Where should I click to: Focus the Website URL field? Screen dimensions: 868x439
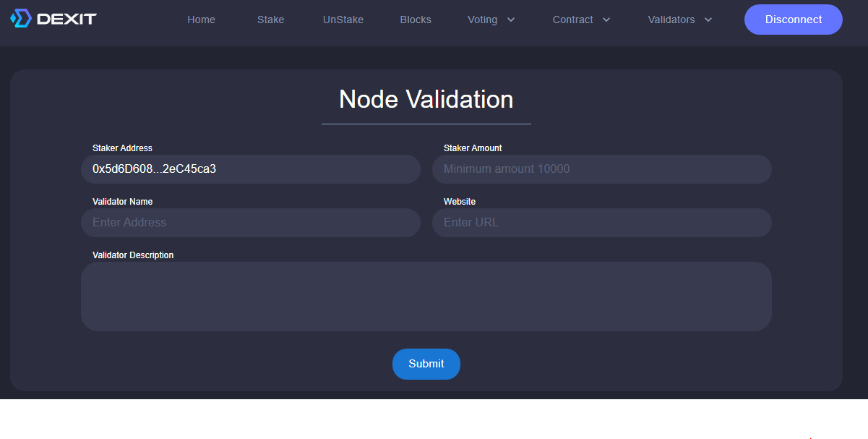click(602, 223)
